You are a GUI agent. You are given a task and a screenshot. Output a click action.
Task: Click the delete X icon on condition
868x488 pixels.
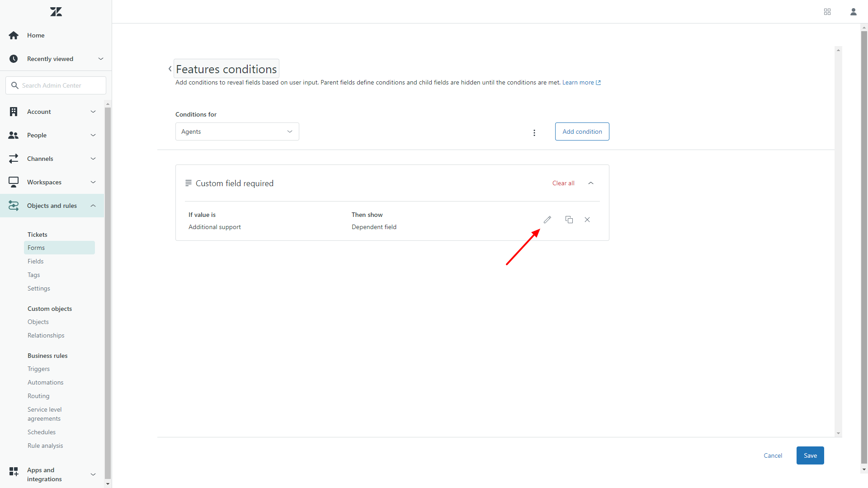[x=587, y=219]
